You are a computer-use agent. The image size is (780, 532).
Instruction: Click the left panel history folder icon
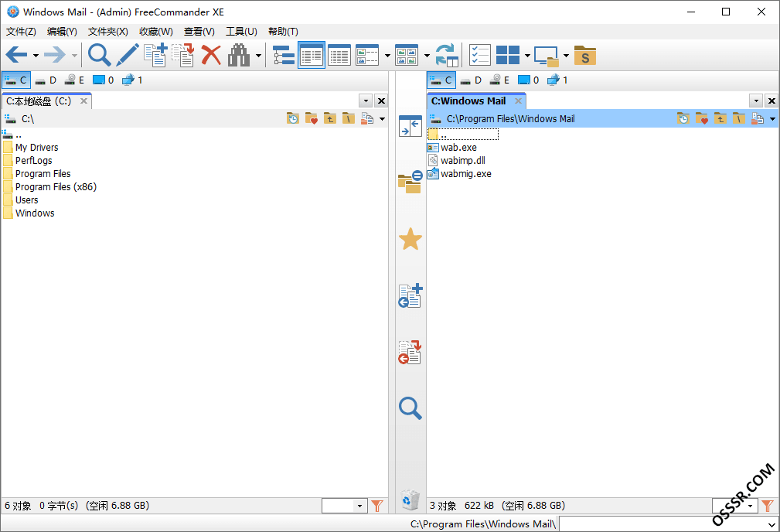(x=292, y=118)
